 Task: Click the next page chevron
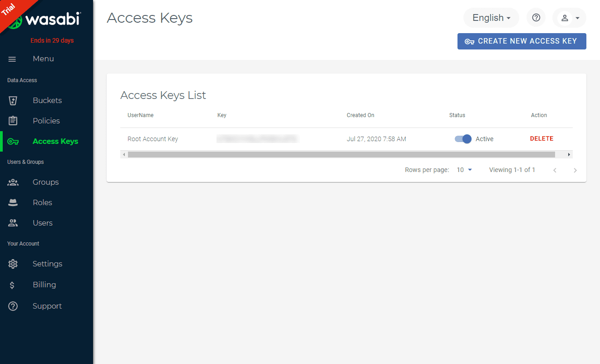click(x=575, y=170)
